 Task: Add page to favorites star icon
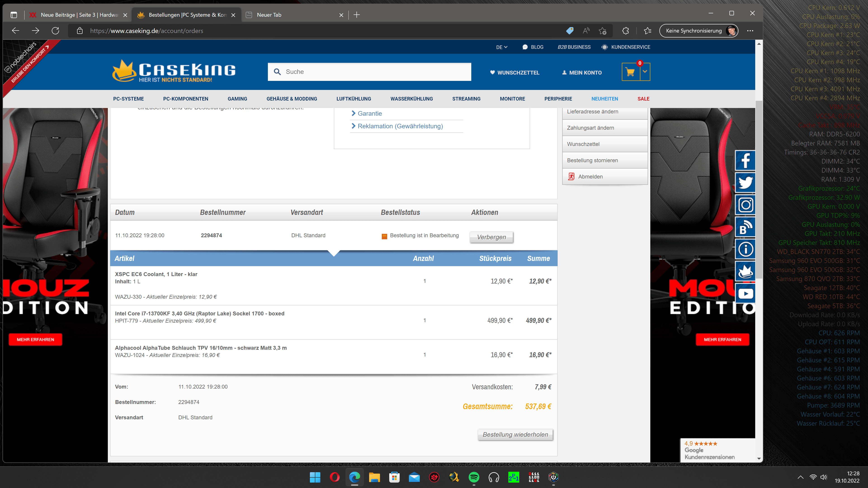602,31
